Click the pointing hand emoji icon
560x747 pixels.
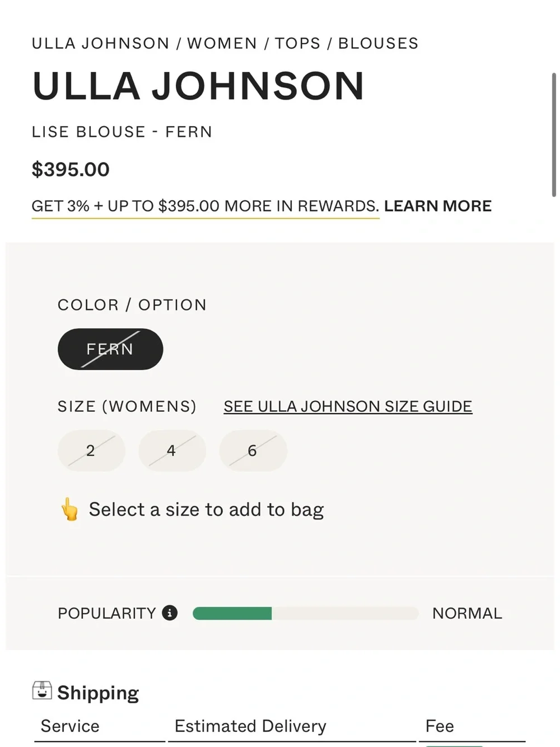tap(70, 509)
